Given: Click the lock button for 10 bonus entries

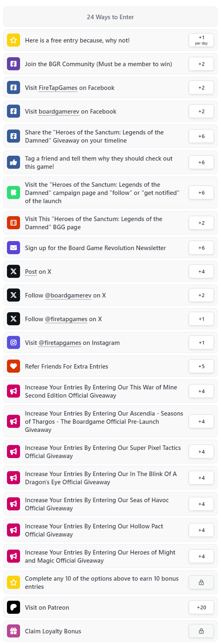Looking at the screenshot, I should click(201, 582).
